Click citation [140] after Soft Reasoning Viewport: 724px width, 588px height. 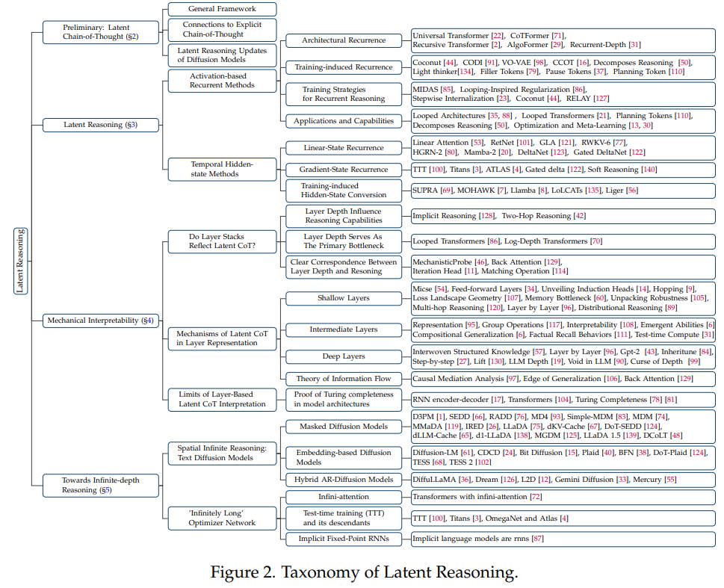pos(649,170)
